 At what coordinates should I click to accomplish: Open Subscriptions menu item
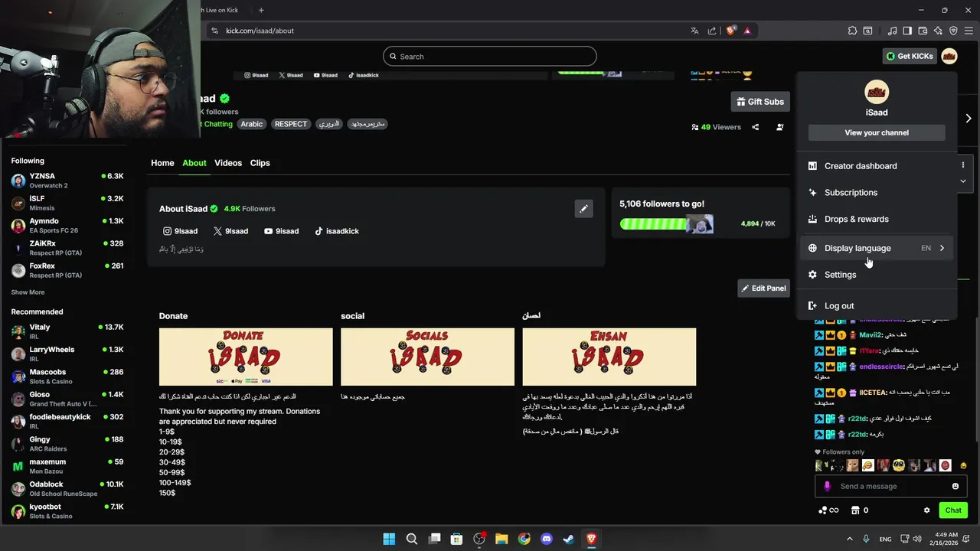coord(877,193)
